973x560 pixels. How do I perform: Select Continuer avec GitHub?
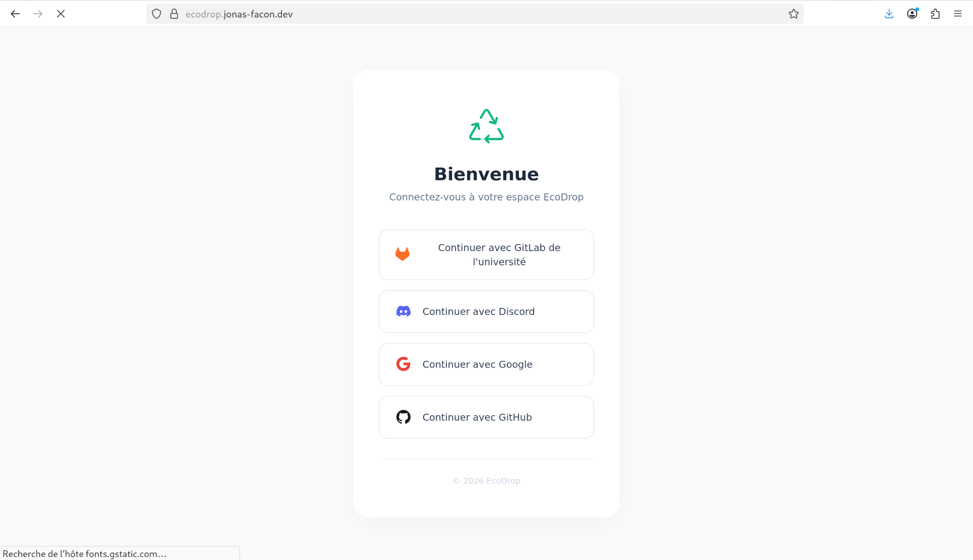tap(486, 417)
